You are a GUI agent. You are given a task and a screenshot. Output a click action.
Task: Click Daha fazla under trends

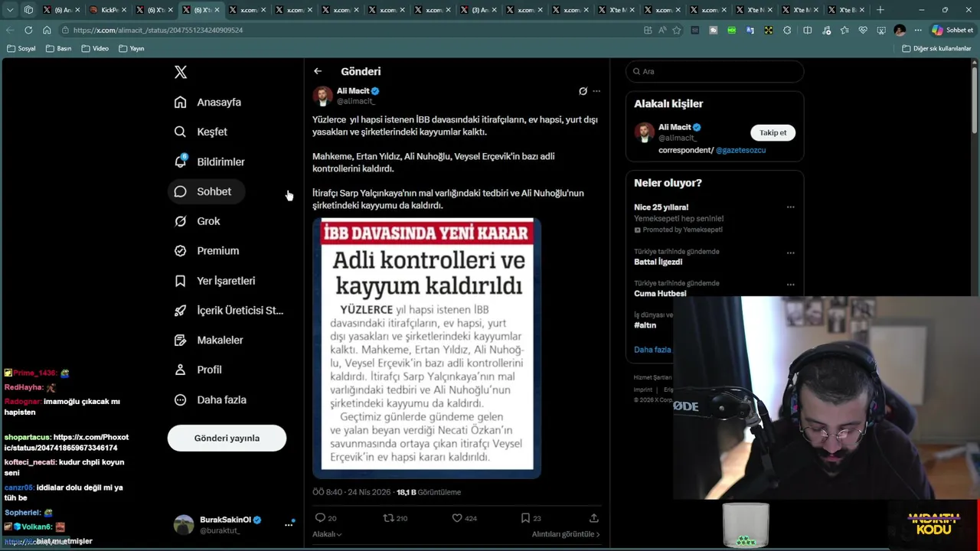click(652, 350)
